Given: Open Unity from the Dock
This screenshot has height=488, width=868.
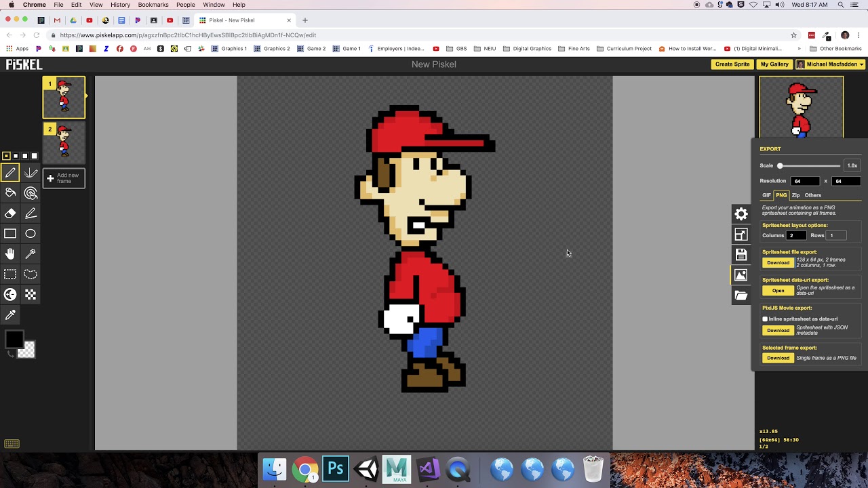Looking at the screenshot, I should tap(367, 468).
